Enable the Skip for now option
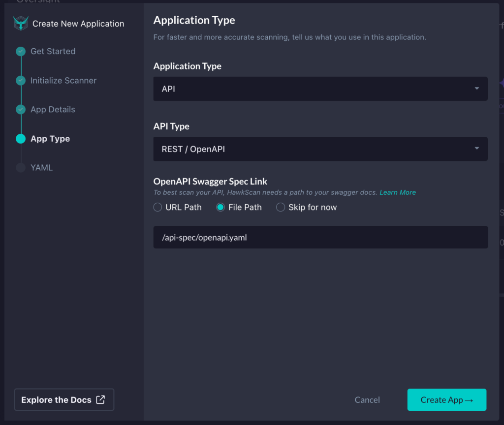The image size is (504, 425). pos(280,207)
